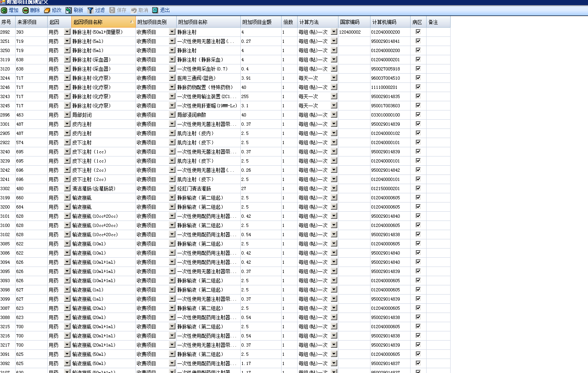
Task: Select the code cell 012150000201
Action: pos(391,189)
